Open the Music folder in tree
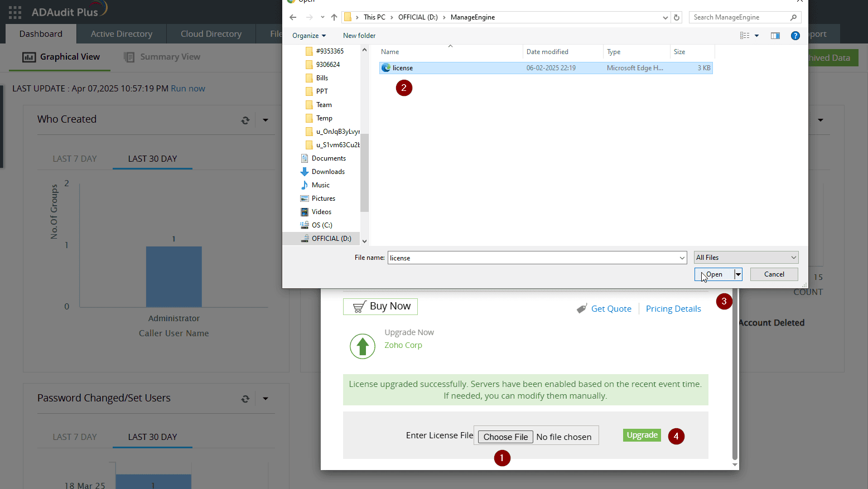 pyautogui.click(x=320, y=185)
